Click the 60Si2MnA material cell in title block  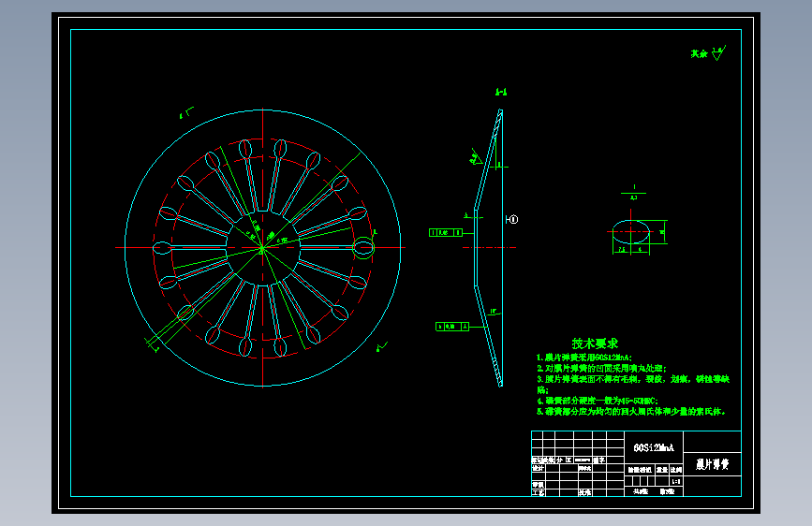[x=654, y=447]
